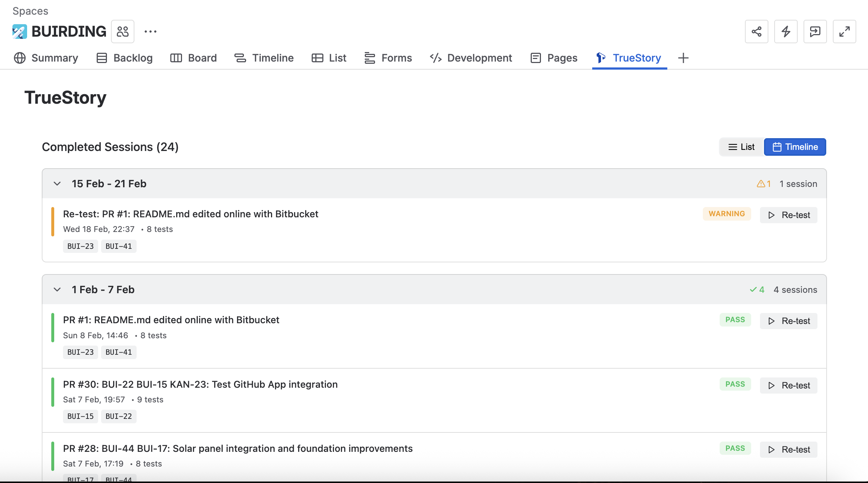
Task: Click the BUIRDING rocket project icon
Action: (x=19, y=32)
